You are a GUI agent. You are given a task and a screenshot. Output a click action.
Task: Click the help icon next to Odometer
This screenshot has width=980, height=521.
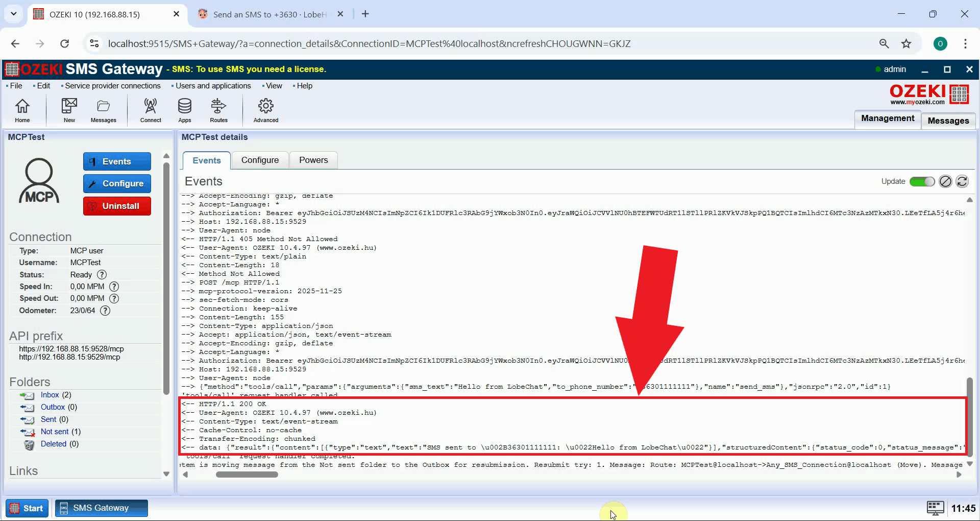point(105,311)
